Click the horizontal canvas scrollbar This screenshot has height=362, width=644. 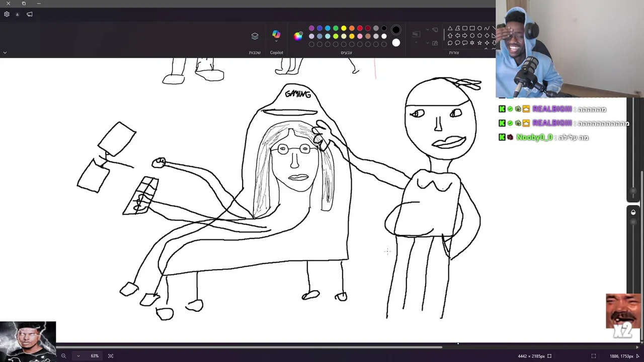click(249, 347)
